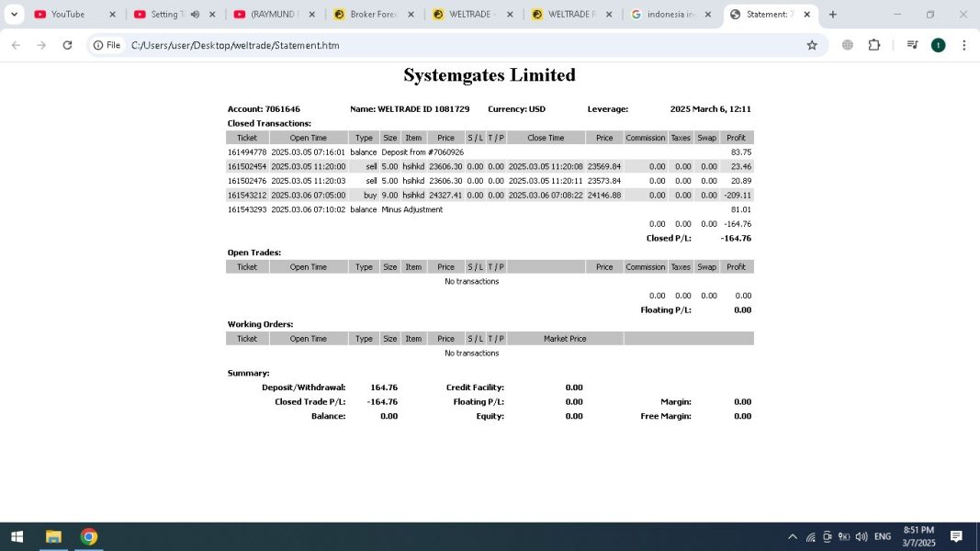Click ticket number 161543212
Viewport: 980px width, 551px height.
pyautogui.click(x=247, y=196)
